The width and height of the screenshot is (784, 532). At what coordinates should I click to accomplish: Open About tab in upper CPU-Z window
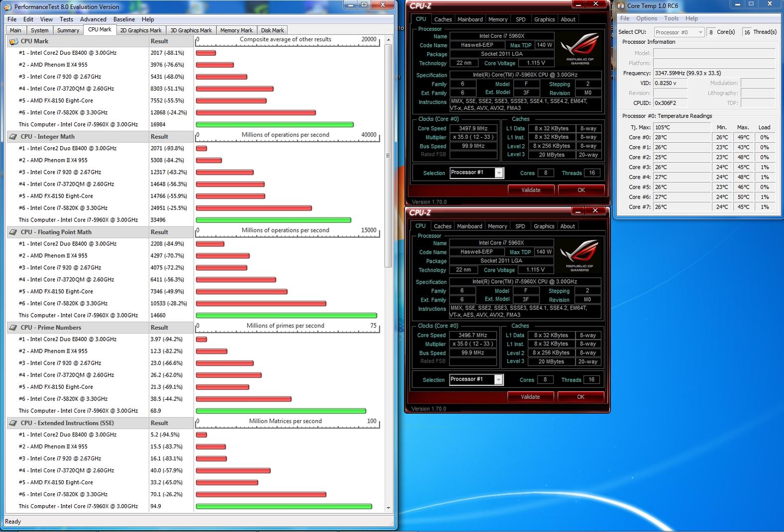click(568, 19)
